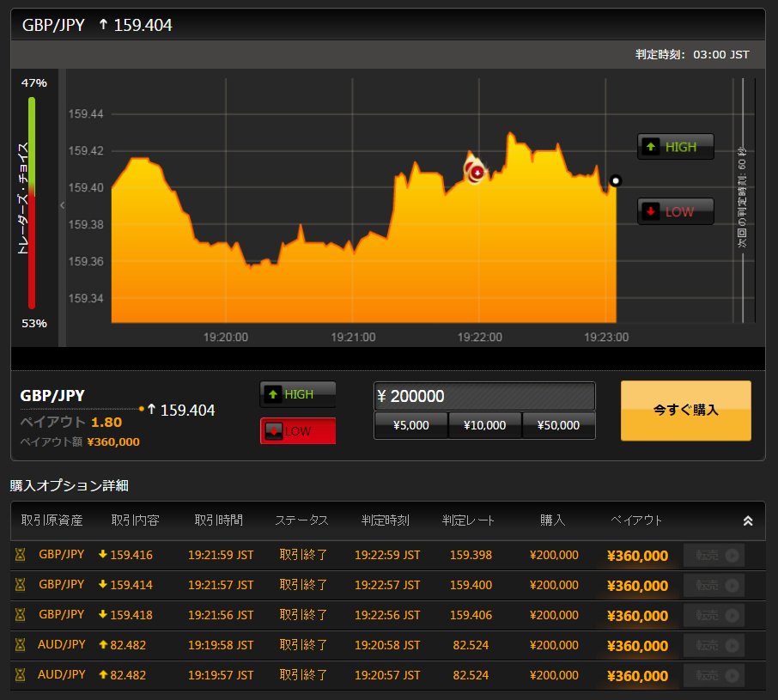
Task: Select the red LOW option beside amount field
Action: click(298, 431)
